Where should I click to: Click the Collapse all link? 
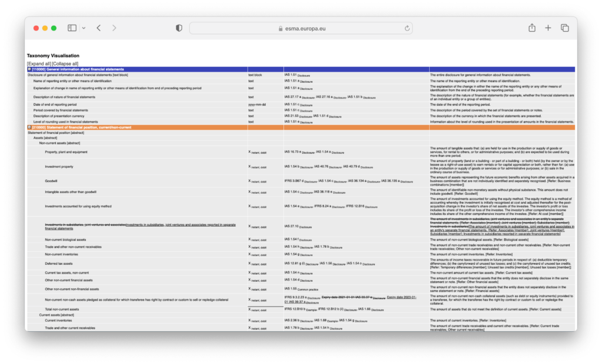[x=65, y=62]
